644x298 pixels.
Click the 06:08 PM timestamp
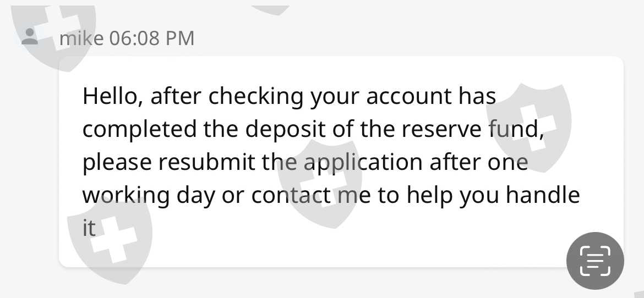click(151, 38)
